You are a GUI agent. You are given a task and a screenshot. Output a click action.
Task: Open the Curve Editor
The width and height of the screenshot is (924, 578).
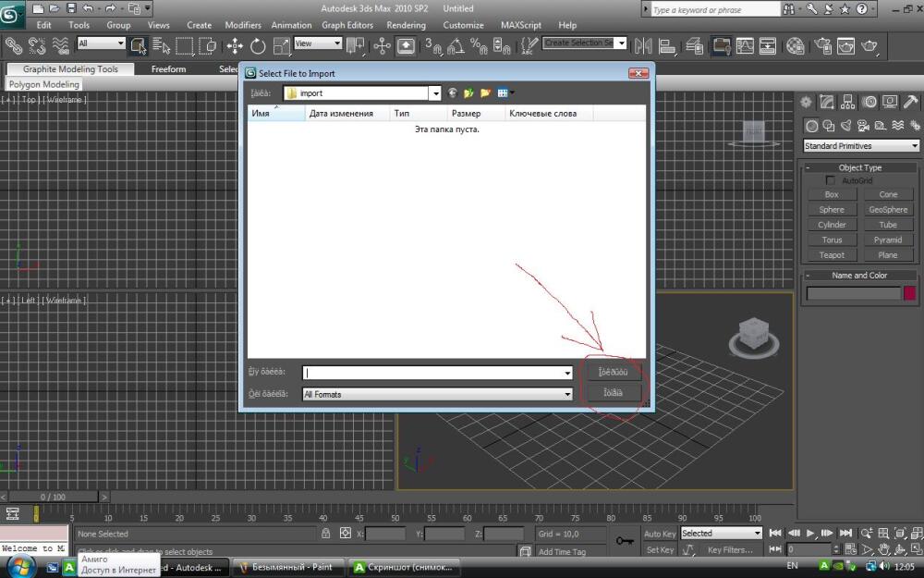click(745, 45)
